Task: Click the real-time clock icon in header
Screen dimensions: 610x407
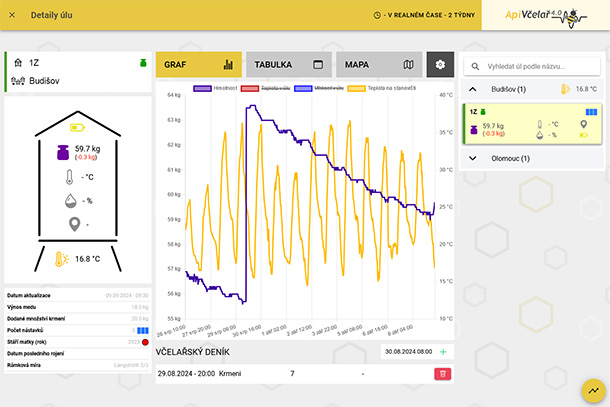Action: (377, 15)
